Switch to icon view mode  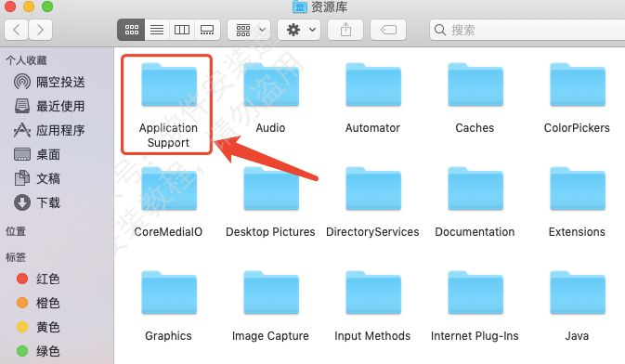[x=131, y=30]
